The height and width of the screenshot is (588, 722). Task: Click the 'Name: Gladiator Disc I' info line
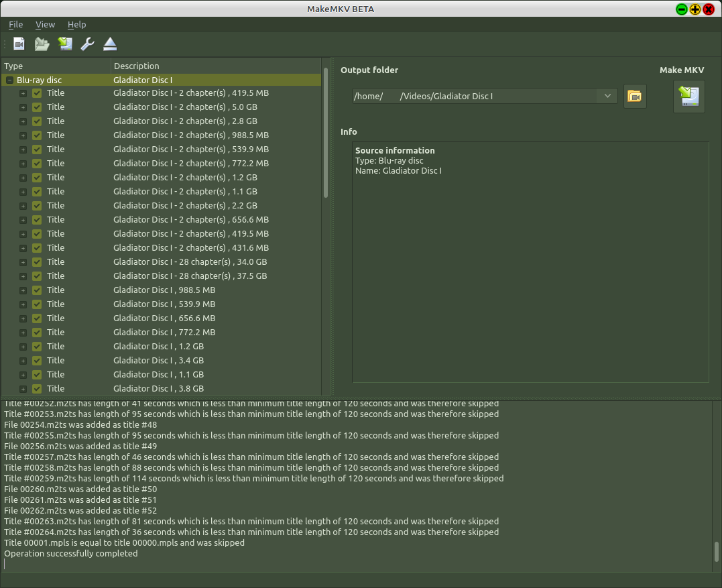point(398,171)
